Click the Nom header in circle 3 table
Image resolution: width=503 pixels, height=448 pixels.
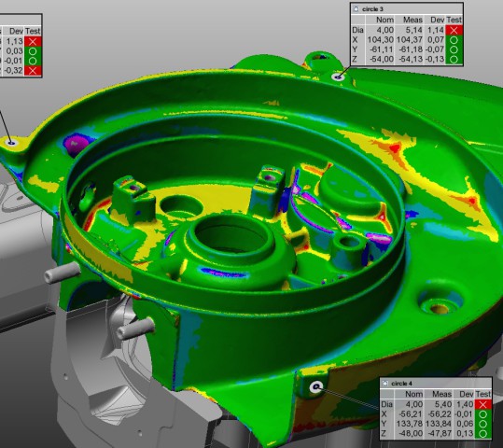pyautogui.click(x=384, y=20)
